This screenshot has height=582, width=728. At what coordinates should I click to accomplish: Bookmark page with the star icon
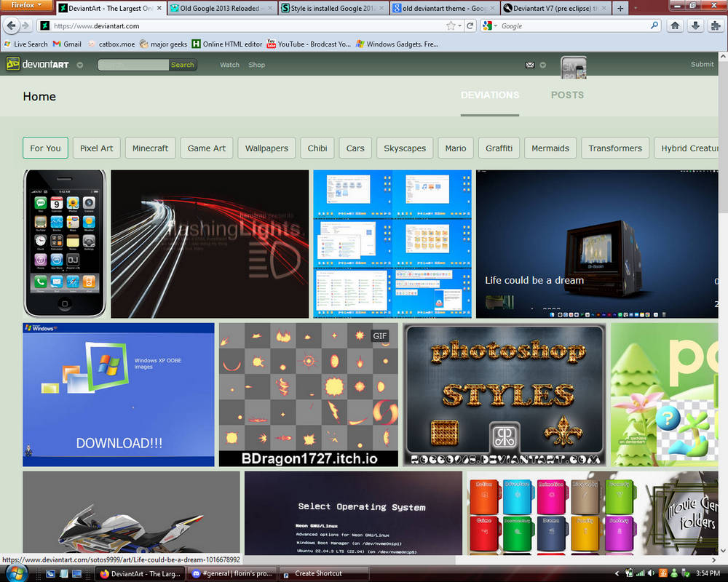450,26
